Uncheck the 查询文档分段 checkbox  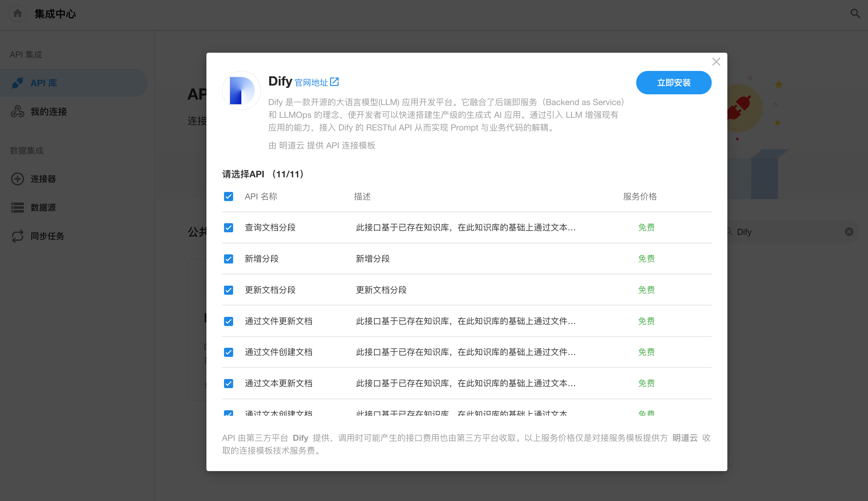coord(229,227)
